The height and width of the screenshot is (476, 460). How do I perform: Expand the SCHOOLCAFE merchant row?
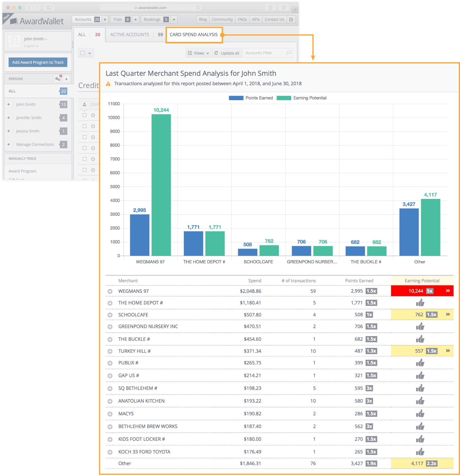point(110,315)
